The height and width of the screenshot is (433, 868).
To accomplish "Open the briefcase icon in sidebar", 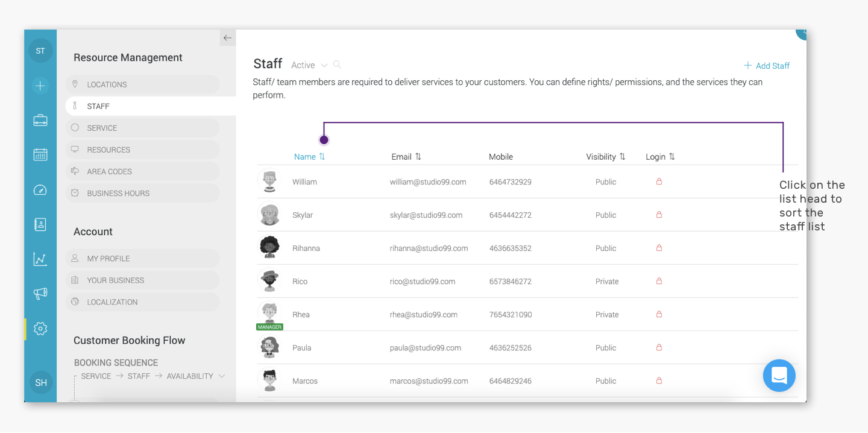I will [40, 120].
